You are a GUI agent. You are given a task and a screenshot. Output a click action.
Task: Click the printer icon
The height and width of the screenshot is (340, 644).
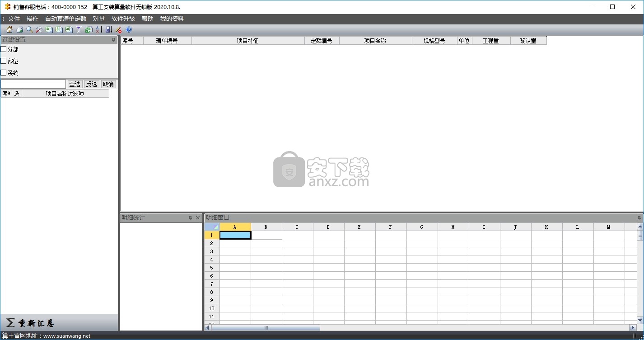[19, 29]
